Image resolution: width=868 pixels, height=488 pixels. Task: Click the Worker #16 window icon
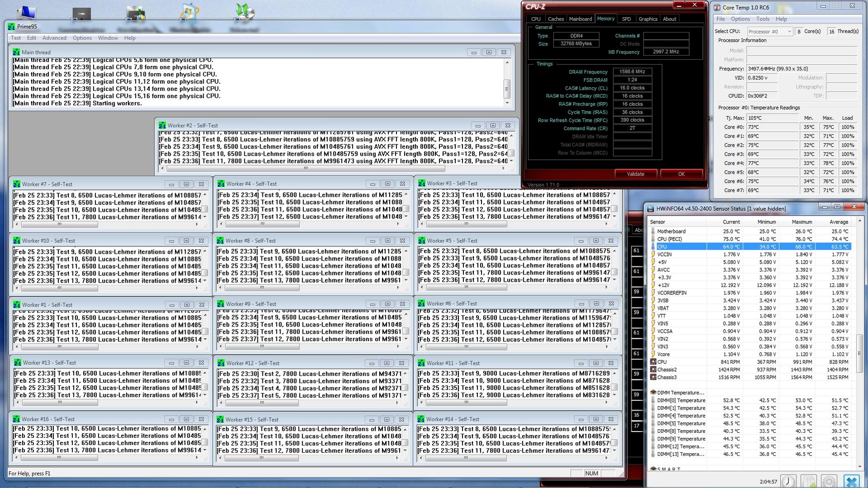16,419
